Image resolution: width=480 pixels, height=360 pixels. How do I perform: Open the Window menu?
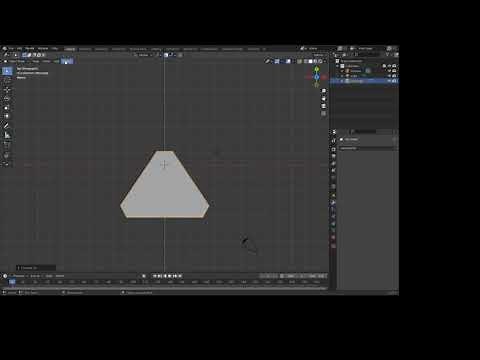[43, 49]
